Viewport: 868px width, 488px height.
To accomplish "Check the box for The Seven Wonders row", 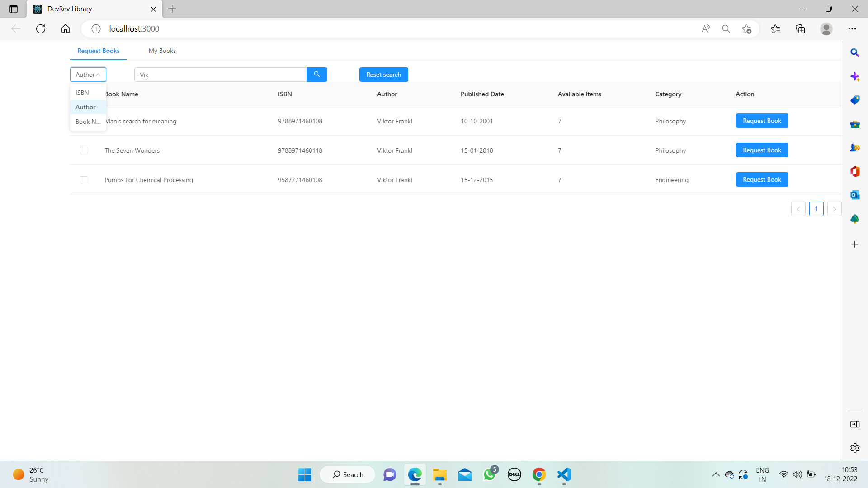I will coord(84,150).
